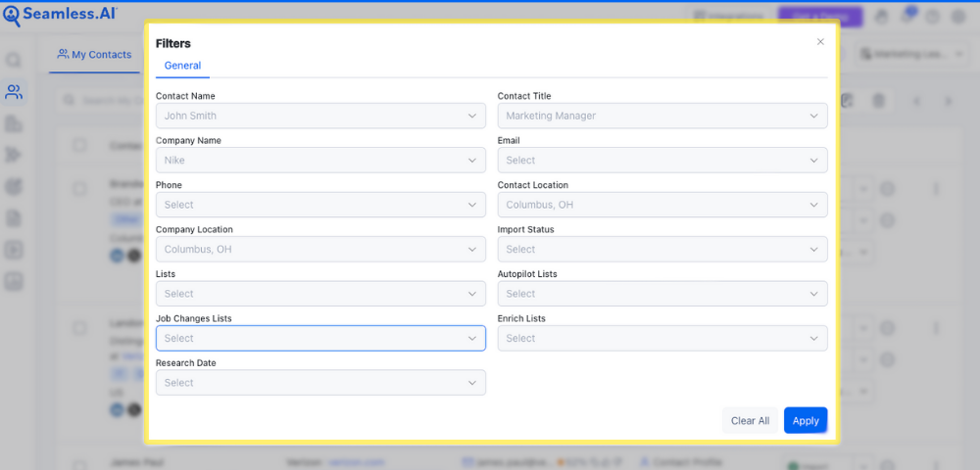
Task: Apply the selected filters
Action: 806,421
